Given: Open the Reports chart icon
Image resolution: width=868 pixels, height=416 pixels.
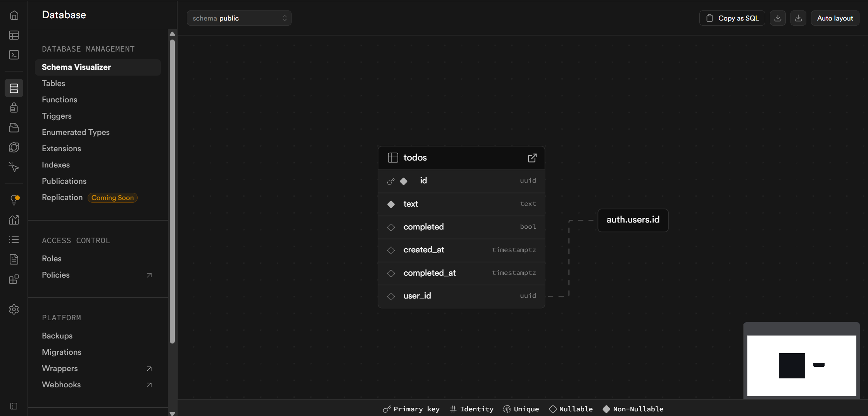Looking at the screenshot, I should [x=14, y=220].
